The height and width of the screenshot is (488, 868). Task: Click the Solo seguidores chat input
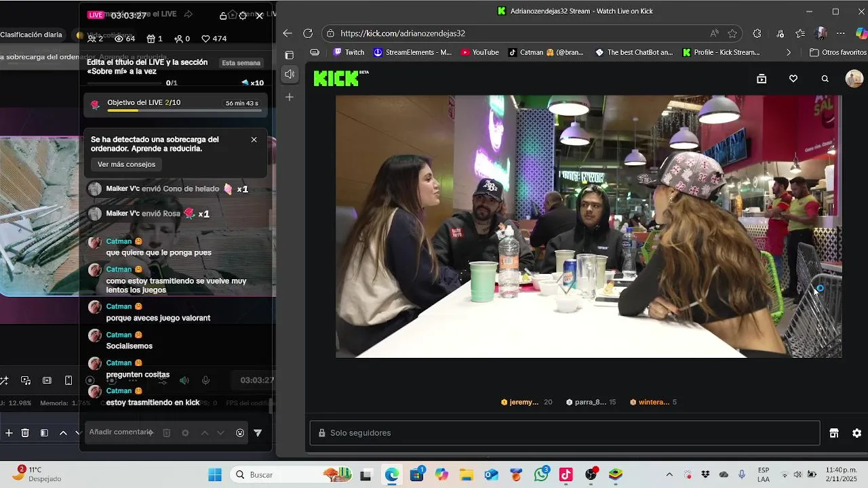[x=565, y=432]
